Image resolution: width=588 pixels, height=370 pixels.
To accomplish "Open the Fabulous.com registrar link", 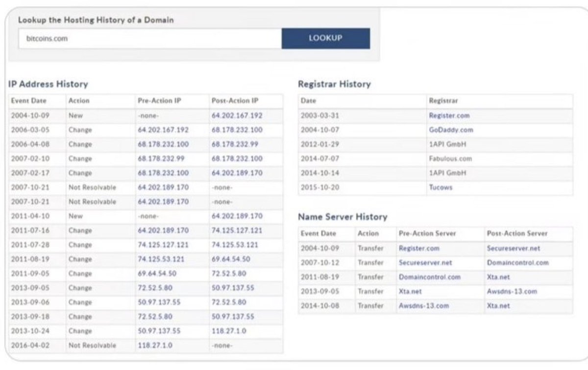I will [450, 159].
